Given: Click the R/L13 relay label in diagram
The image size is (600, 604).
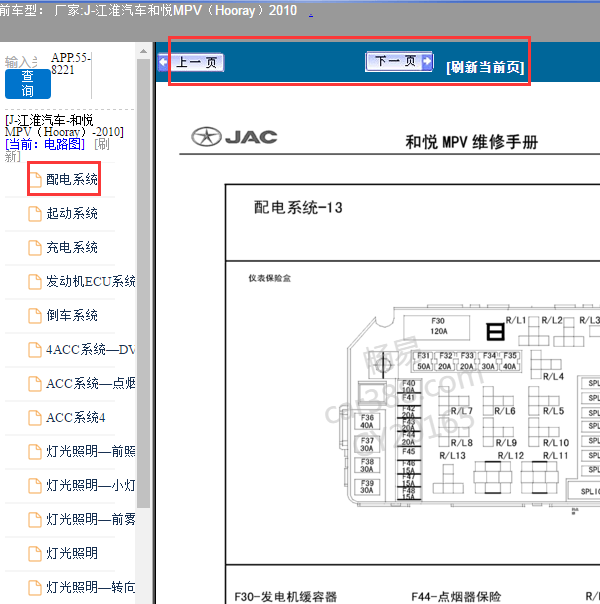Looking at the screenshot, I should click(x=453, y=455).
